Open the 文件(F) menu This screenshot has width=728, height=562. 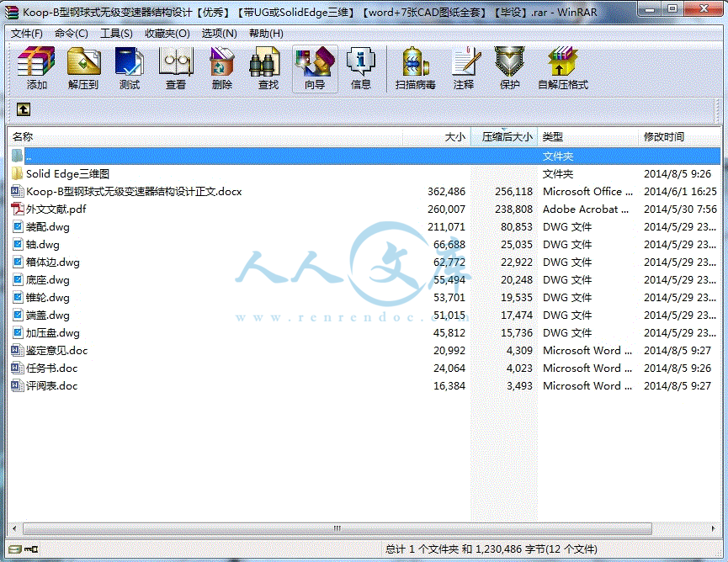pyautogui.click(x=26, y=34)
